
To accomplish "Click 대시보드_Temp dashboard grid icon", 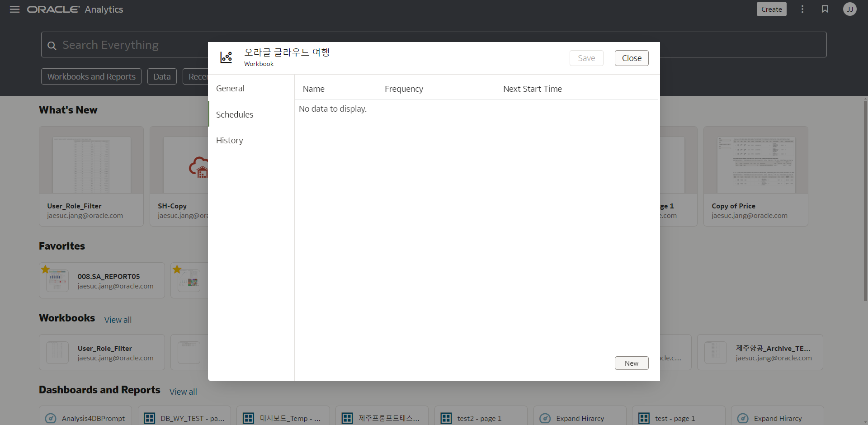I will coord(249,418).
